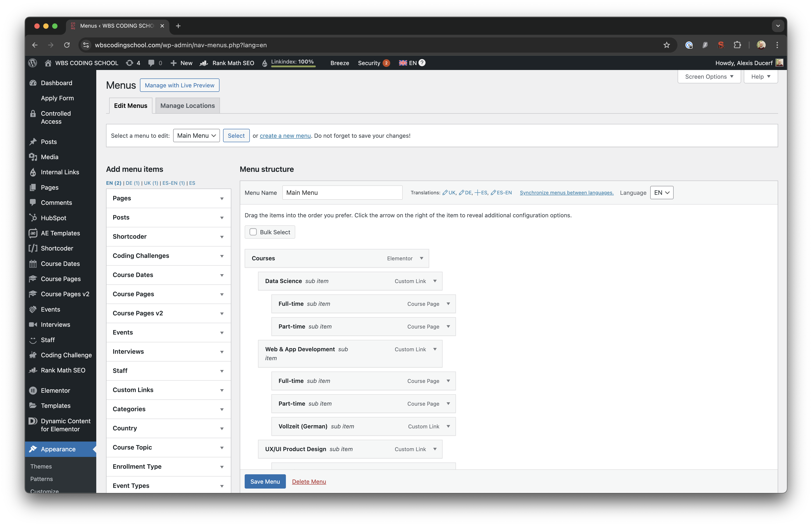Screen dimensions: 812x526
Task: Open Themes submenu item
Action: (41, 466)
